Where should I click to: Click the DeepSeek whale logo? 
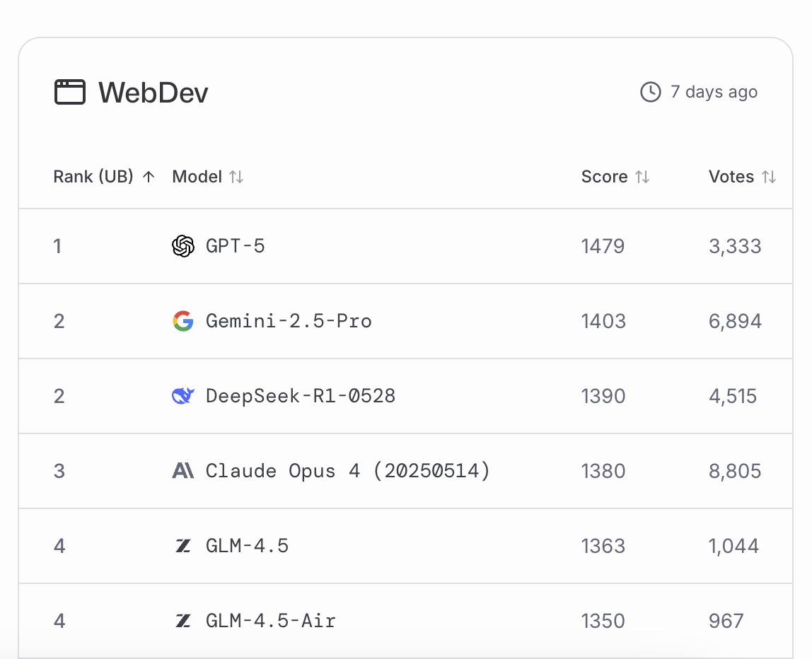182,396
